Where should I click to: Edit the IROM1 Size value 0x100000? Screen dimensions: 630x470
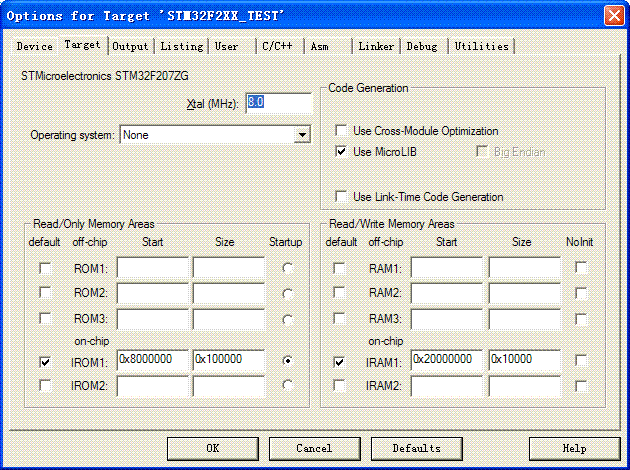(229, 360)
